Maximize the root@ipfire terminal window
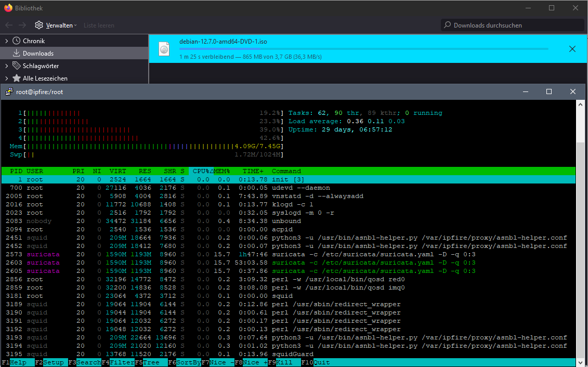This screenshot has width=588, height=367. (549, 91)
